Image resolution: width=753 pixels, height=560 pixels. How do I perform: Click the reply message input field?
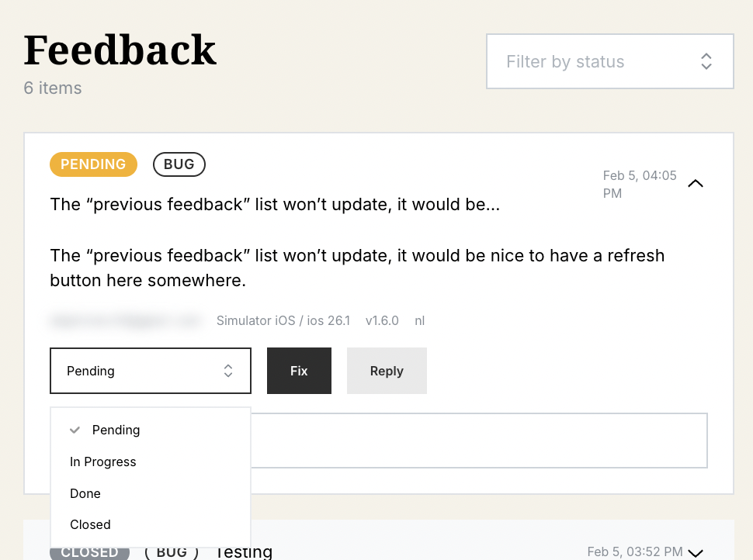(x=481, y=440)
